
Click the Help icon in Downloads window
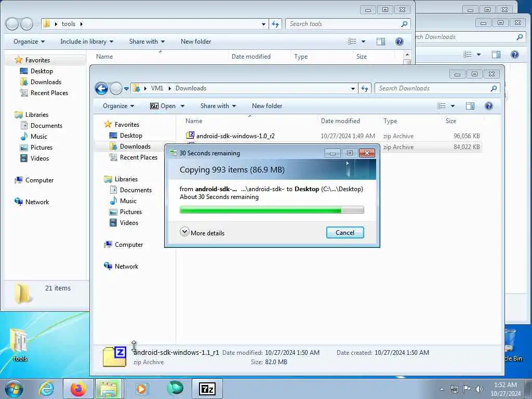tap(488, 106)
